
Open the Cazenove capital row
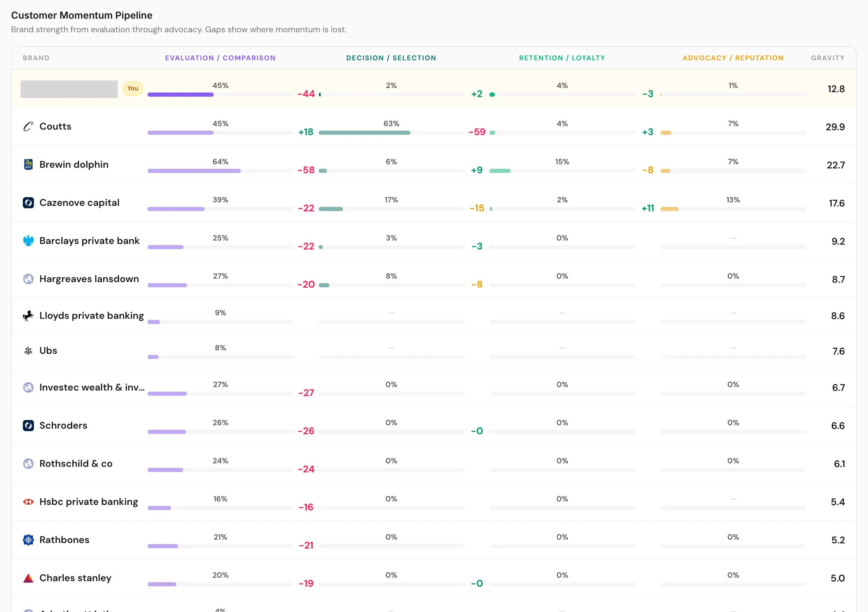click(x=434, y=203)
